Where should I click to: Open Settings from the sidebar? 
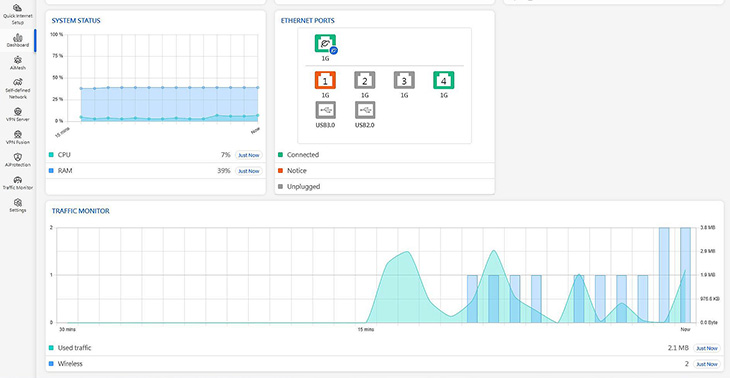click(18, 205)
